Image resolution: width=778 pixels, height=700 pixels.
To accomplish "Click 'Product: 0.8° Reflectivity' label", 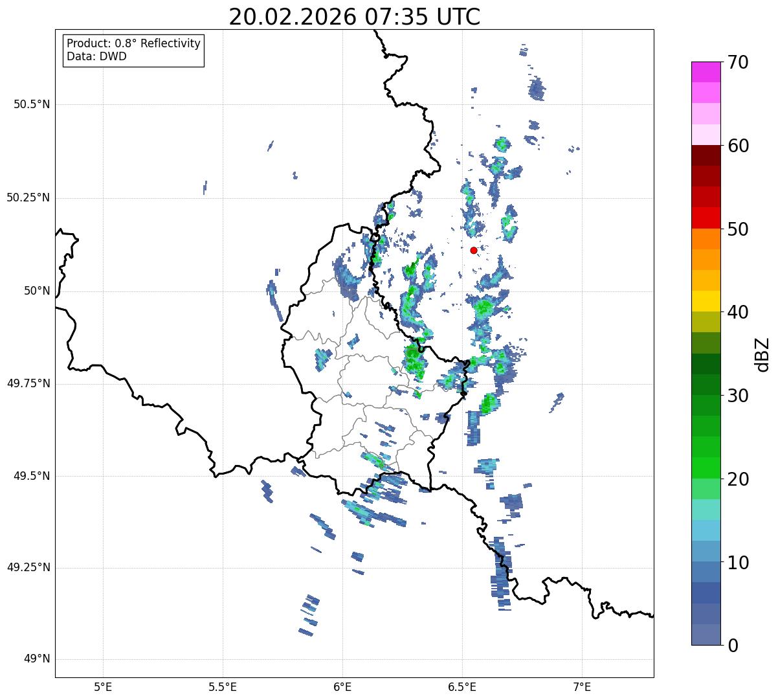I will click(134, 43).
